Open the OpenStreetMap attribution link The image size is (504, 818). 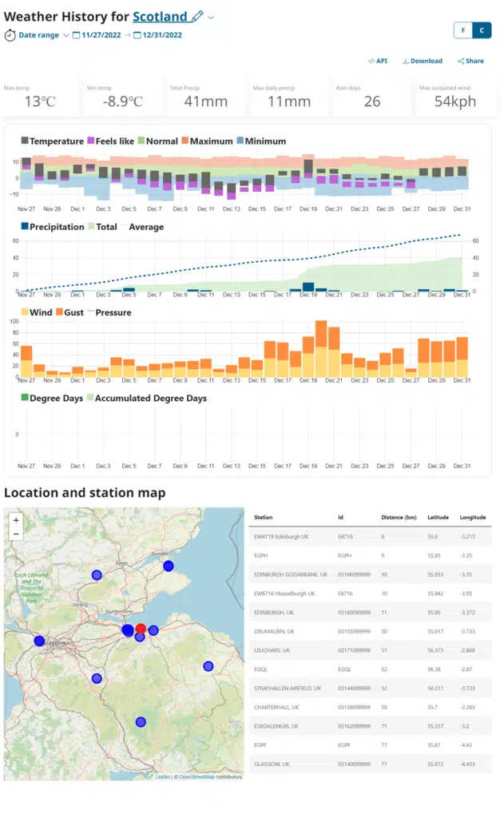(196, 776)
